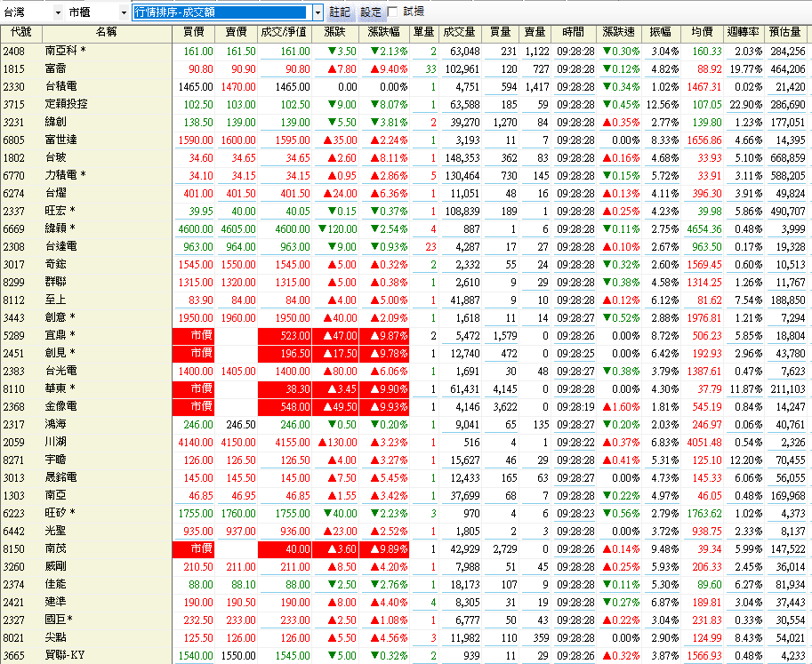
Task: Select the 台積電 stock row name
Action: click(x=60, y=87)
